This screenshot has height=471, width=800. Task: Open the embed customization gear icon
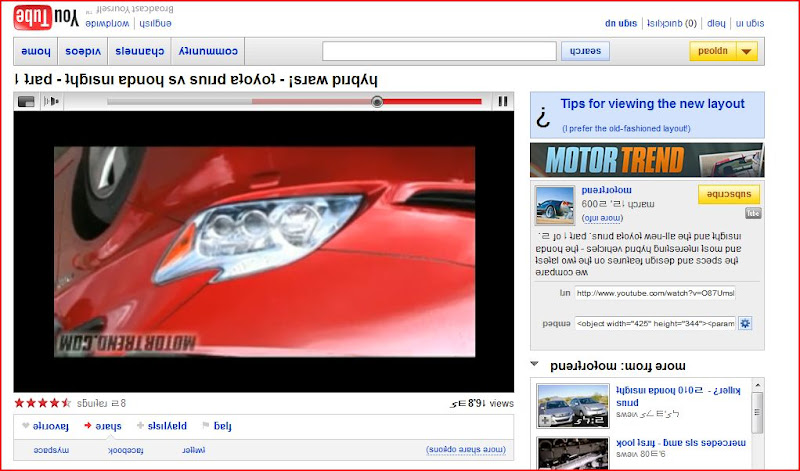745,323
